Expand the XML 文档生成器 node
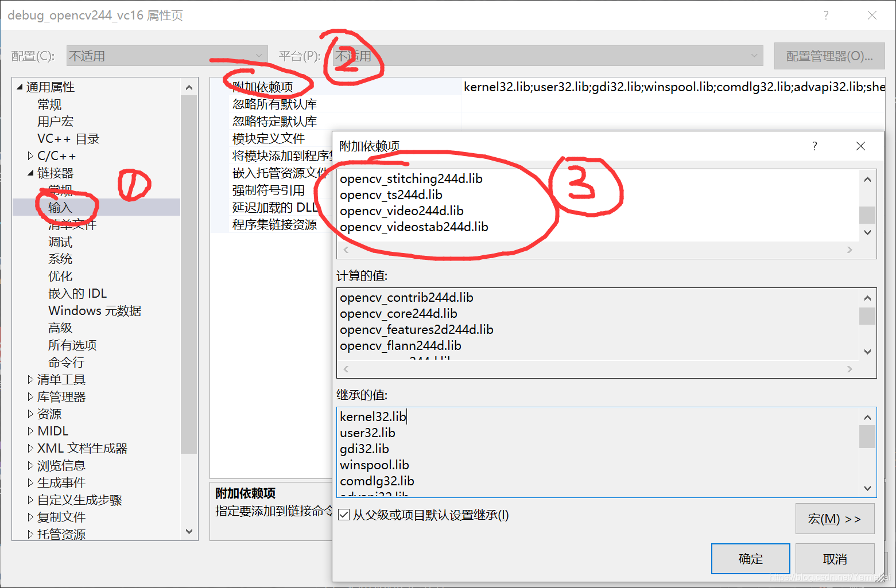The image size is (896, 588). (30, 448)
